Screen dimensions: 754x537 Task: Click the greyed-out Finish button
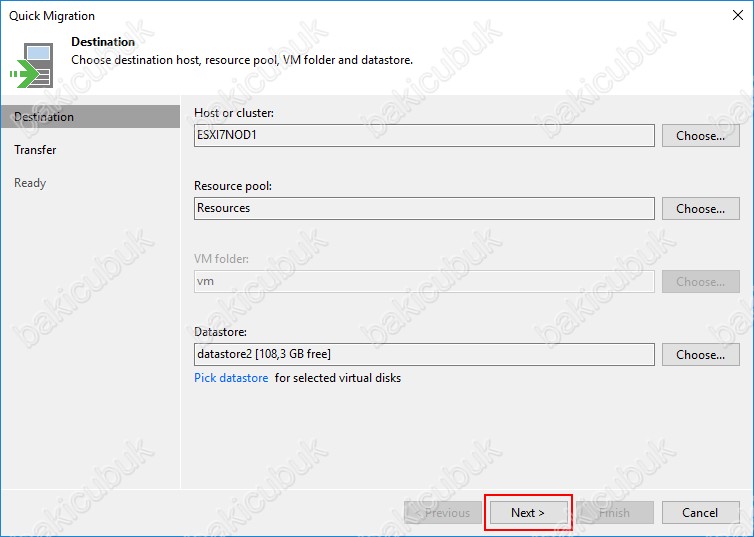pyautogui.click(x=615, y=513)
